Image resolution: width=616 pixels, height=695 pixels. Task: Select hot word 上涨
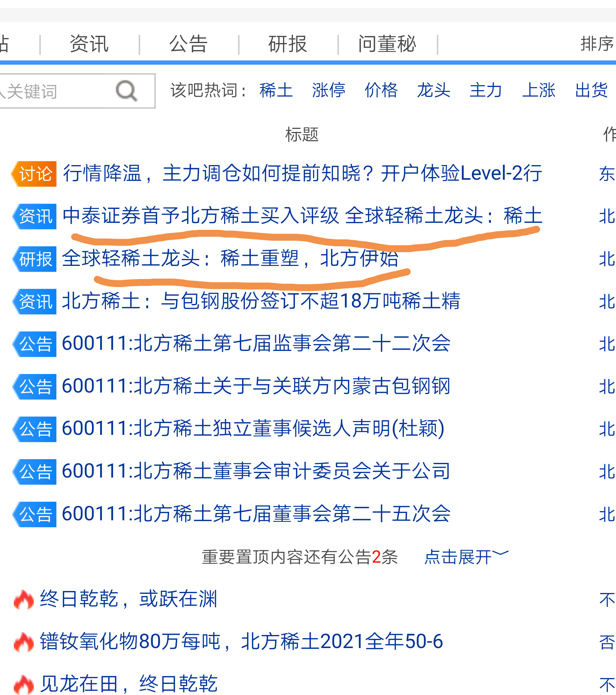coord(539,90)
